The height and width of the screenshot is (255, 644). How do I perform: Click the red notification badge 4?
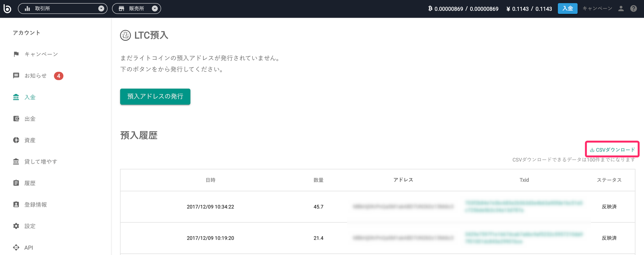58,76
